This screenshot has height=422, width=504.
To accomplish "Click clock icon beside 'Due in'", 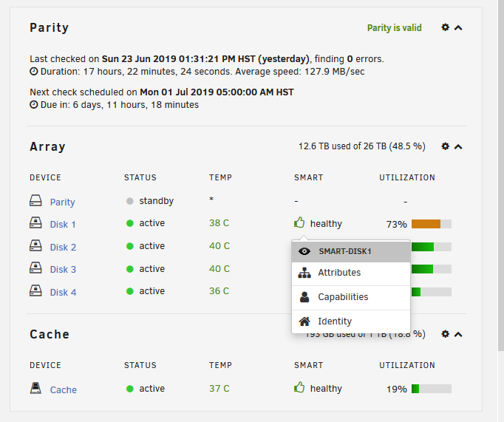I will (x=34, y=105).
